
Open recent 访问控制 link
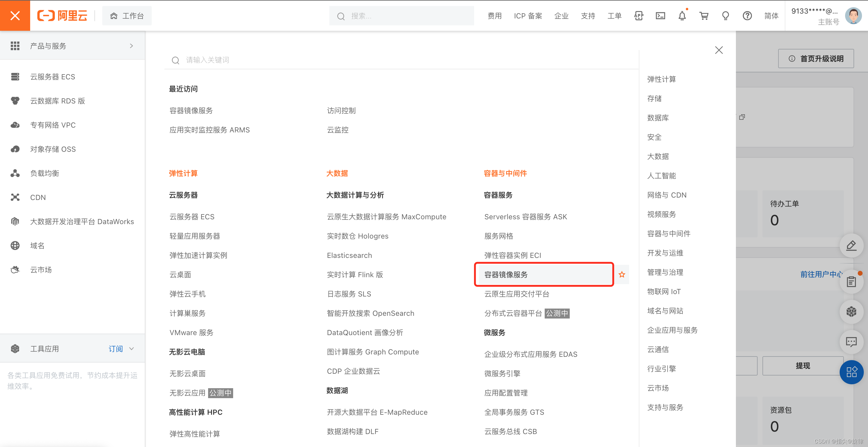pyautogui.click(x=341, y=111)
